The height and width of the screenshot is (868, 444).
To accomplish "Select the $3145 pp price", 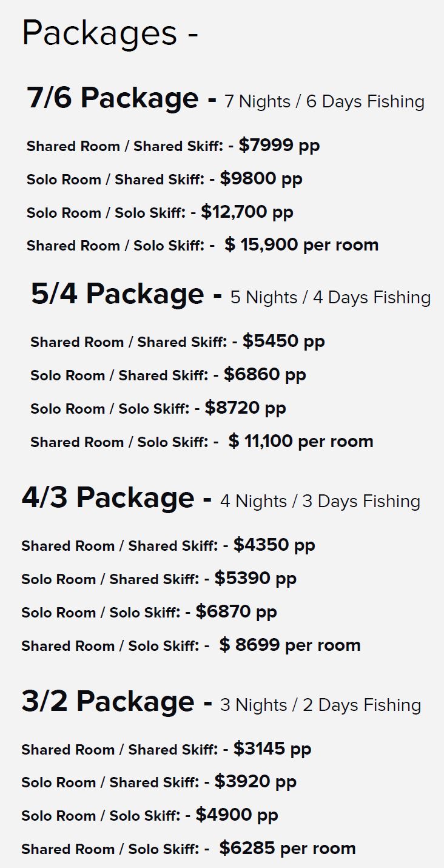I will 272,749.
